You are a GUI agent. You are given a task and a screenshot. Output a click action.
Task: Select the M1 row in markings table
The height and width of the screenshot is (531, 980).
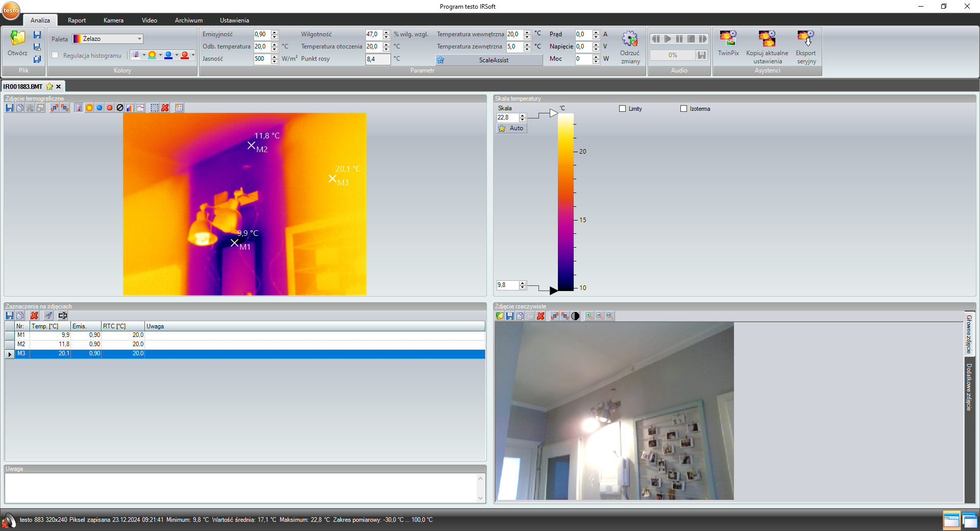pyautogui.click(x=21, y=335)
